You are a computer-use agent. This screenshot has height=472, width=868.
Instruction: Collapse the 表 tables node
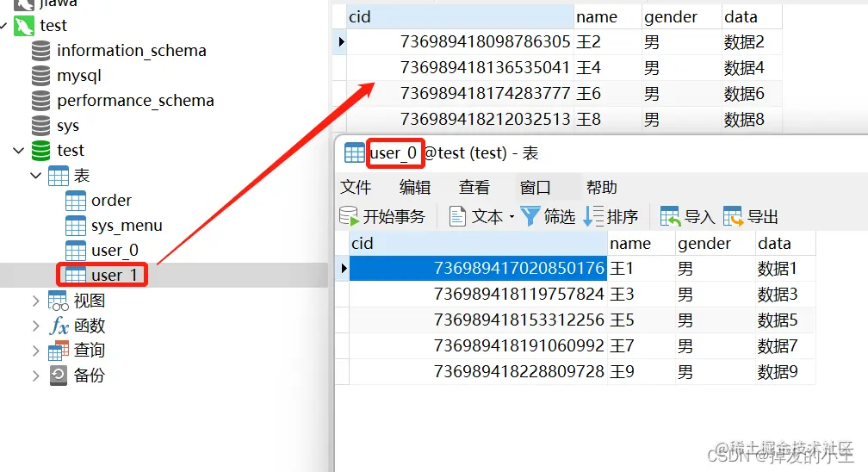[36, 176]
